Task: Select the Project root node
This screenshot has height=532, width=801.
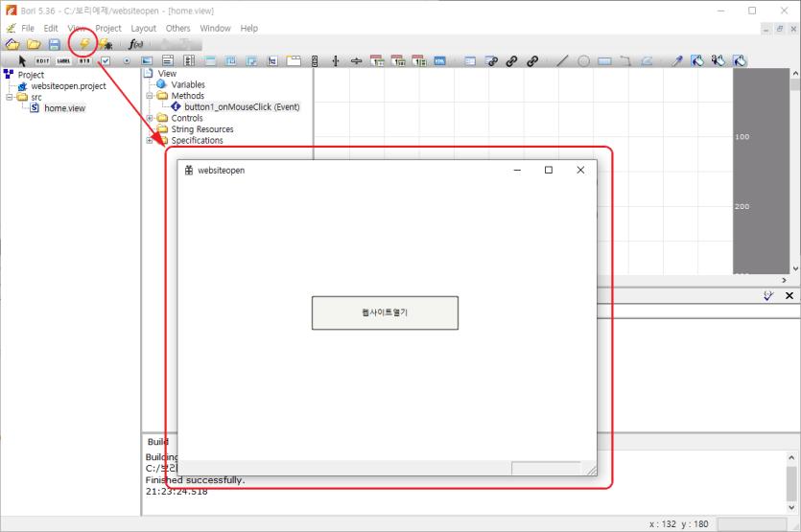Action: click(31, 75)
